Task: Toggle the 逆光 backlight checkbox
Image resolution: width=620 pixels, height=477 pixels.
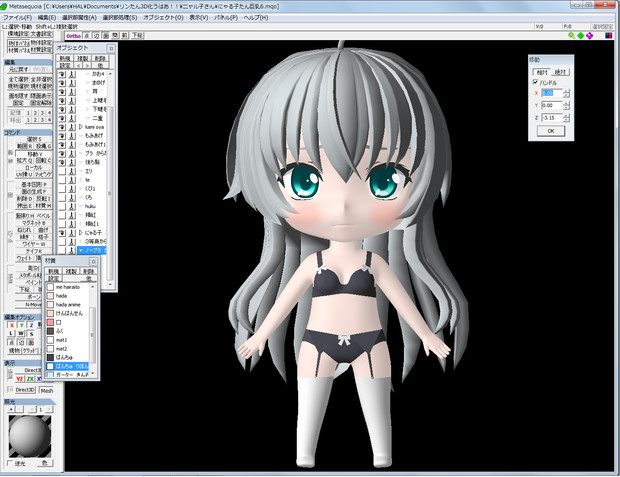Action: click(x=10, y=463)
